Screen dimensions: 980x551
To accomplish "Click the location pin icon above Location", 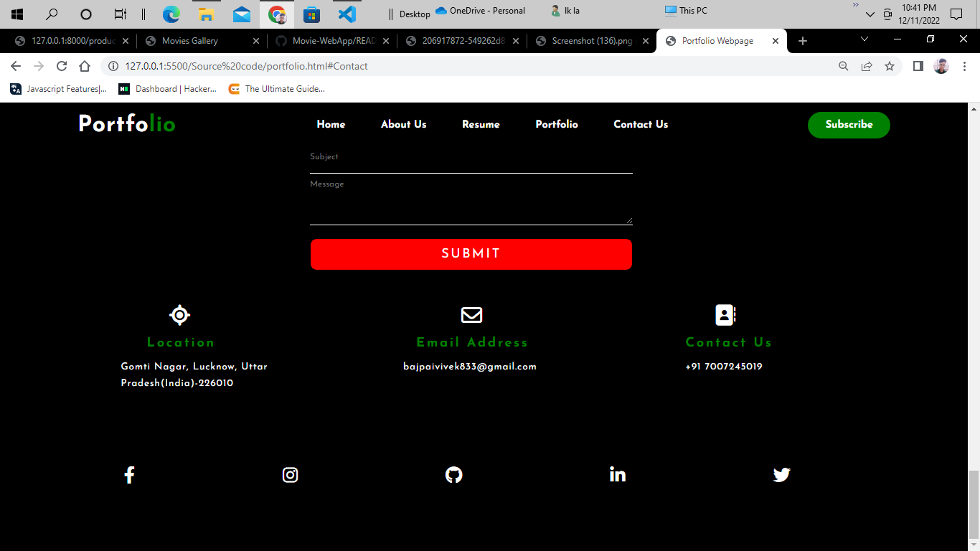I will point(179,314).
